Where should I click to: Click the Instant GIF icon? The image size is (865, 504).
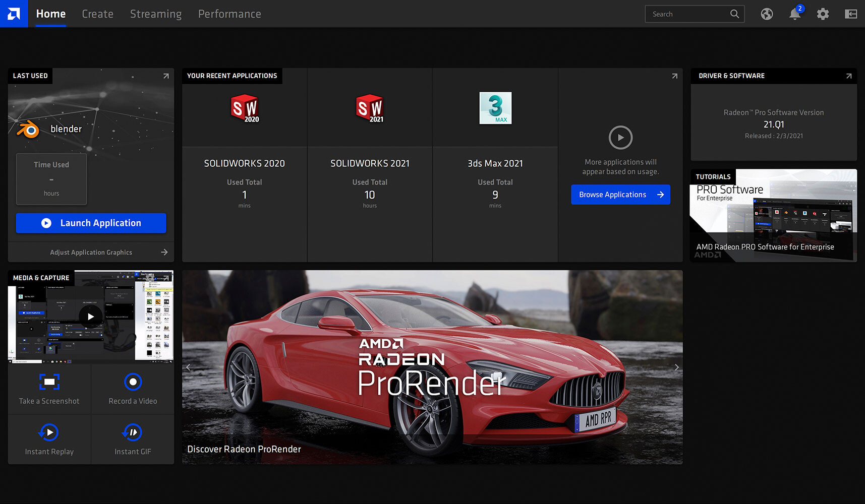[133, 432]
